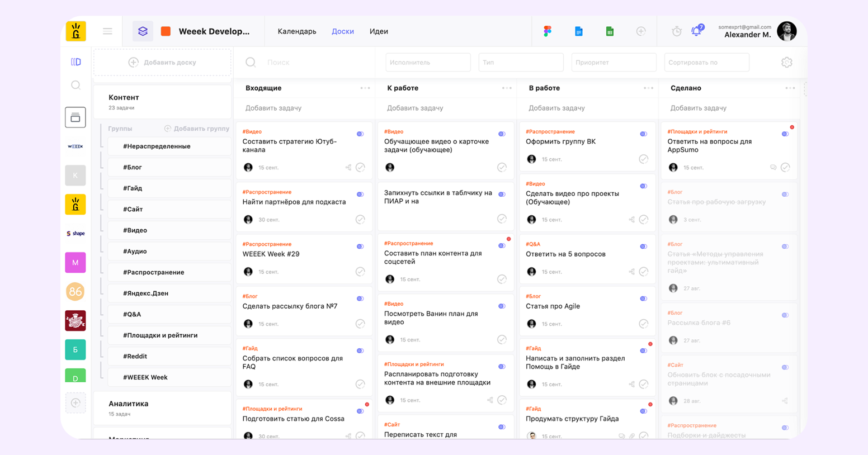
Task: Click the notifications bell icon
Action: [696, 31]
